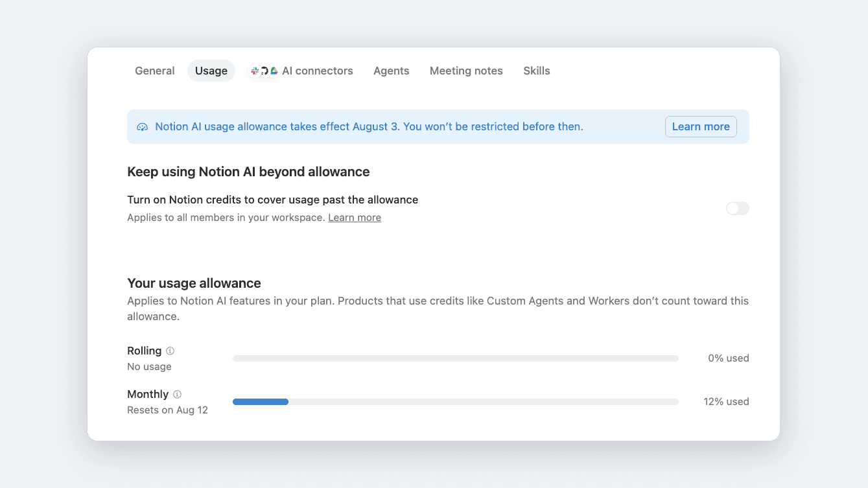Click the "Resets on Aug 12" text

coord(167,410)
